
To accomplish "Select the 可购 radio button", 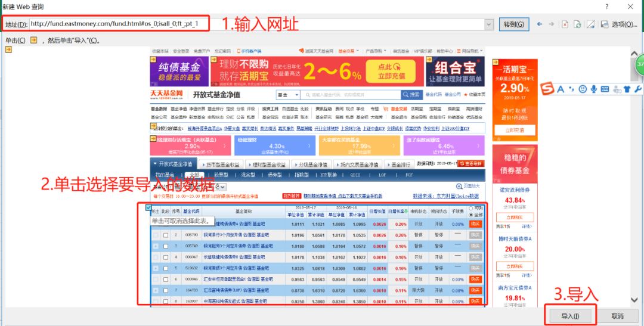I will (x=470, y=208).
